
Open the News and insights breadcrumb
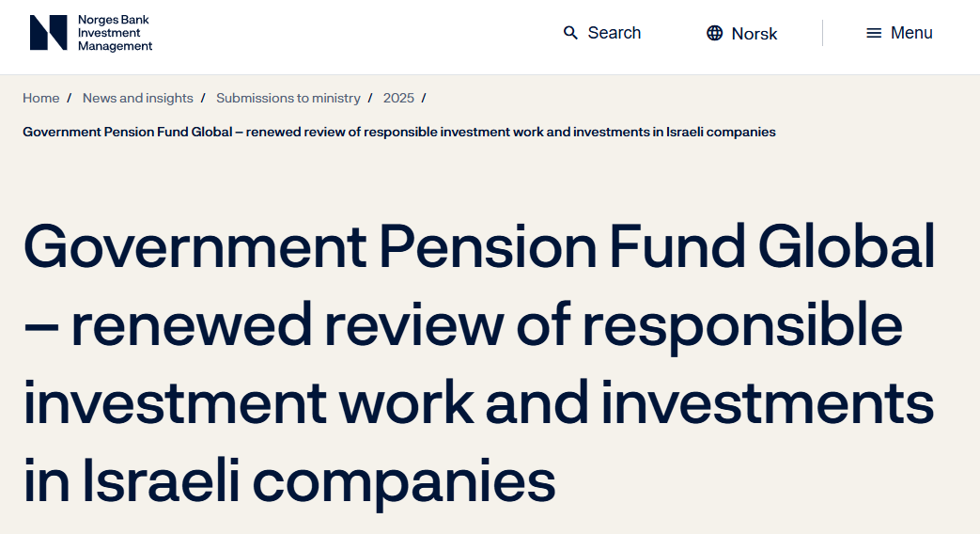tap(138, 98)
